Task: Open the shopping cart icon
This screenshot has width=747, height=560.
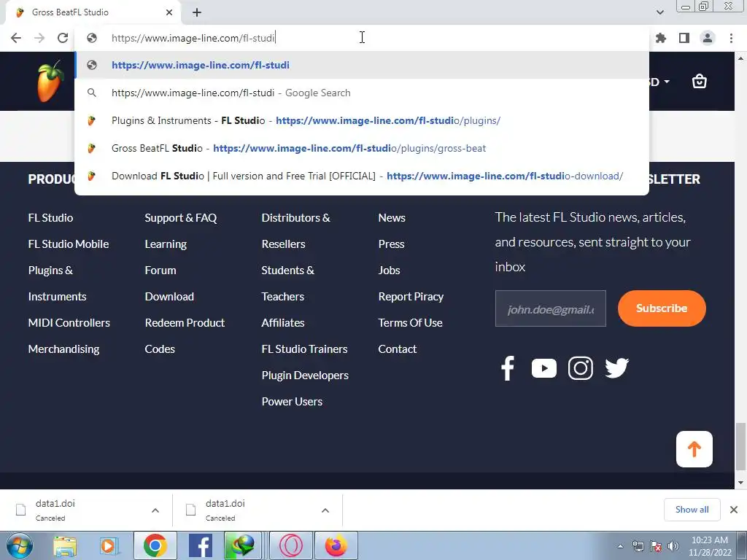Action: [700, 82]
